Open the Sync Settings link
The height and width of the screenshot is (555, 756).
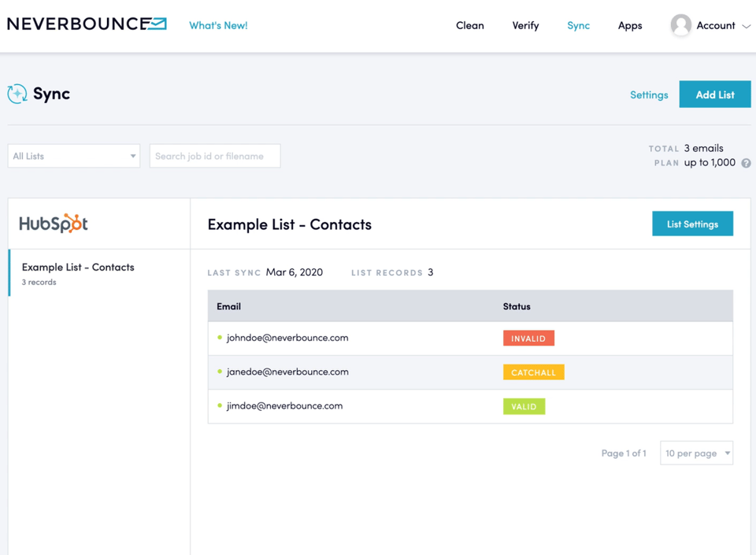coord(649,95)
